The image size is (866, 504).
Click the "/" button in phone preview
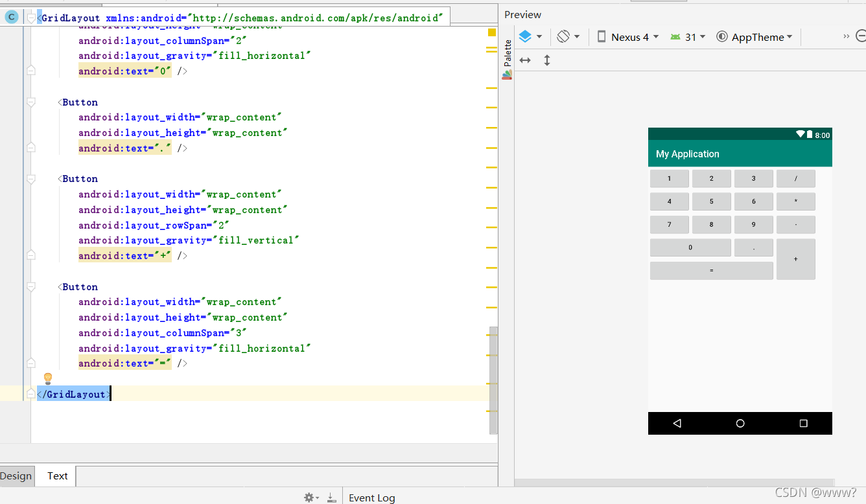click(796, 178)
